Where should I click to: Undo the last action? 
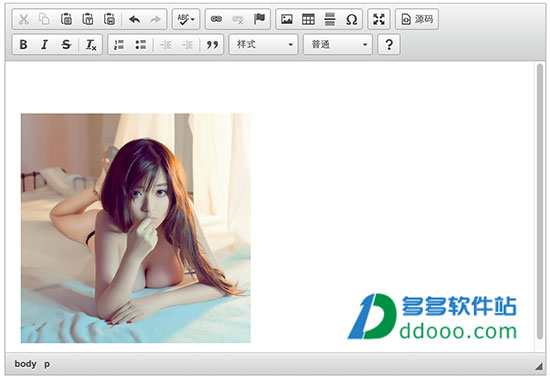tap(134, 19)
